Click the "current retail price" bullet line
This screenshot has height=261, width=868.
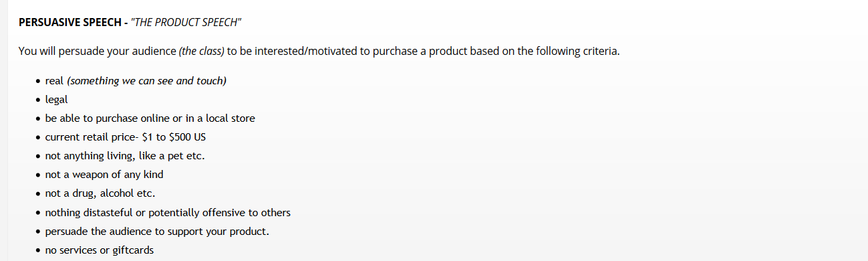[130, 137]
